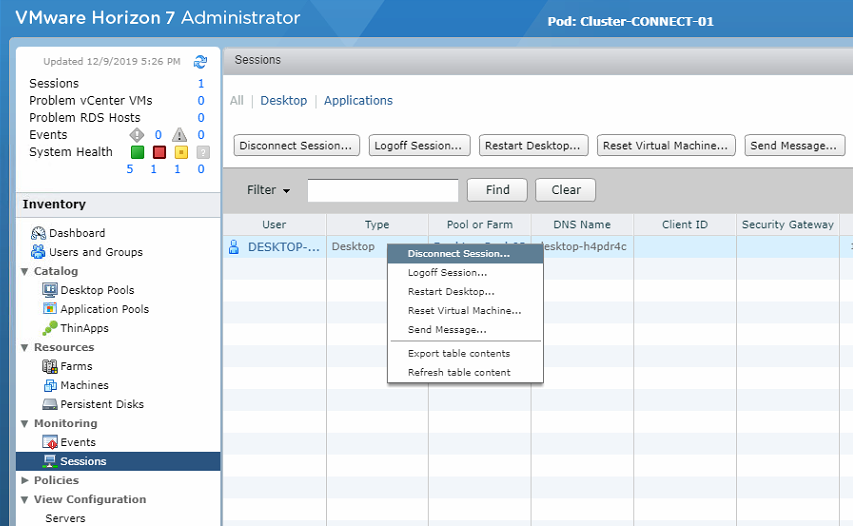Image resolution: width=853 pixels, height=526 pixels.
Task: Click the Logoff Session... toolbar button
Action: (419, 146)
